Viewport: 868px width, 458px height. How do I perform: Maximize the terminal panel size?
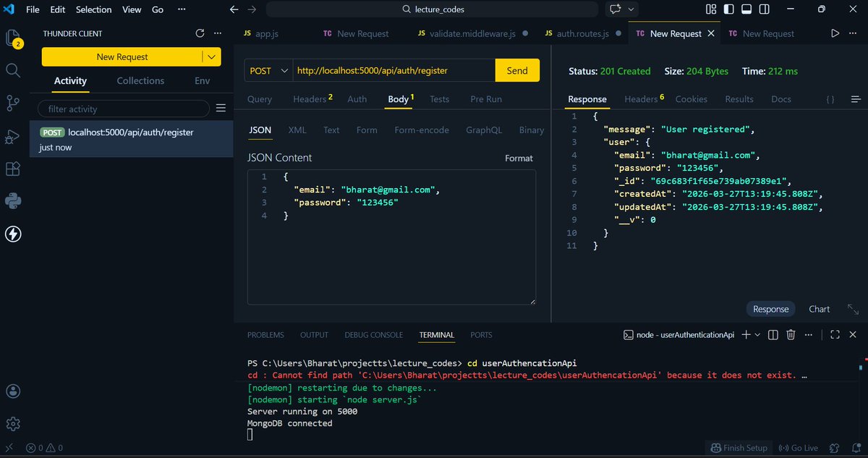tap(835, 334)
